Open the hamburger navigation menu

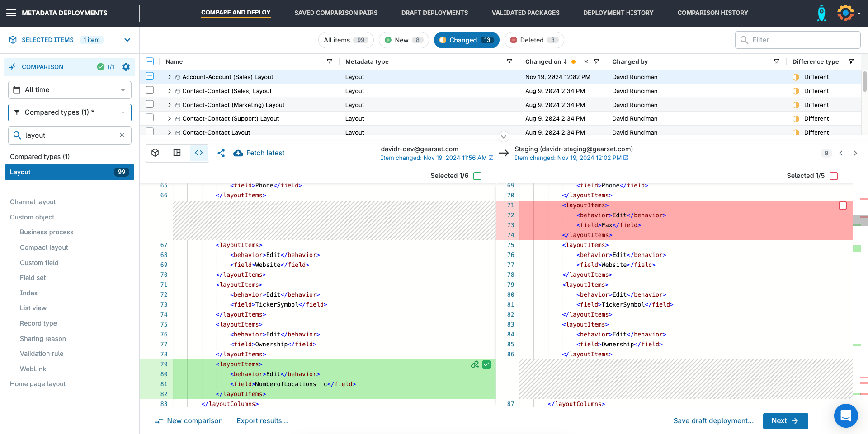[x=11, y=13]
